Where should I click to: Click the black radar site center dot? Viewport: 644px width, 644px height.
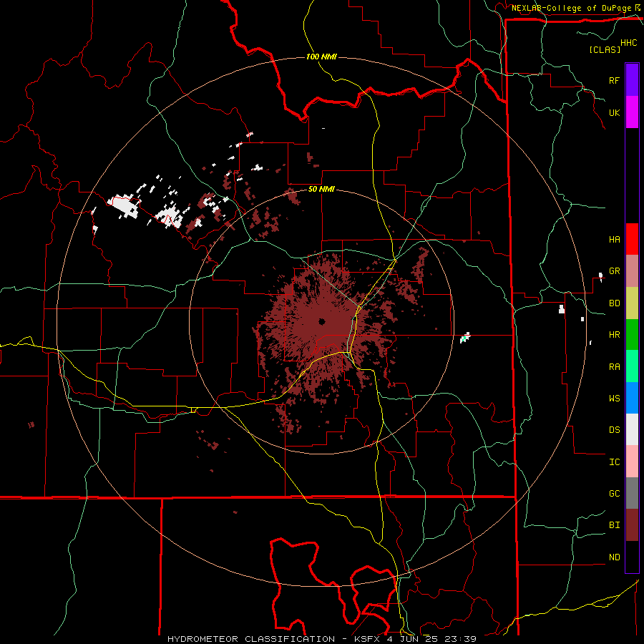coord(321,321)
